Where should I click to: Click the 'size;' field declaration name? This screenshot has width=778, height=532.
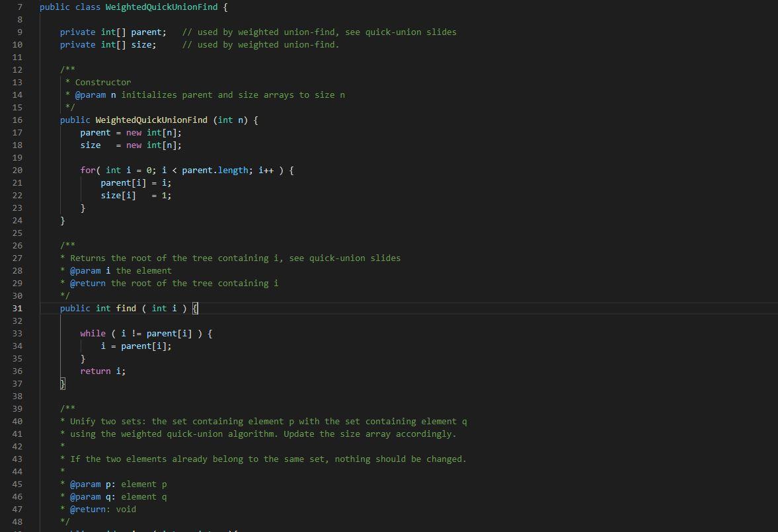[x=143, y=45]
